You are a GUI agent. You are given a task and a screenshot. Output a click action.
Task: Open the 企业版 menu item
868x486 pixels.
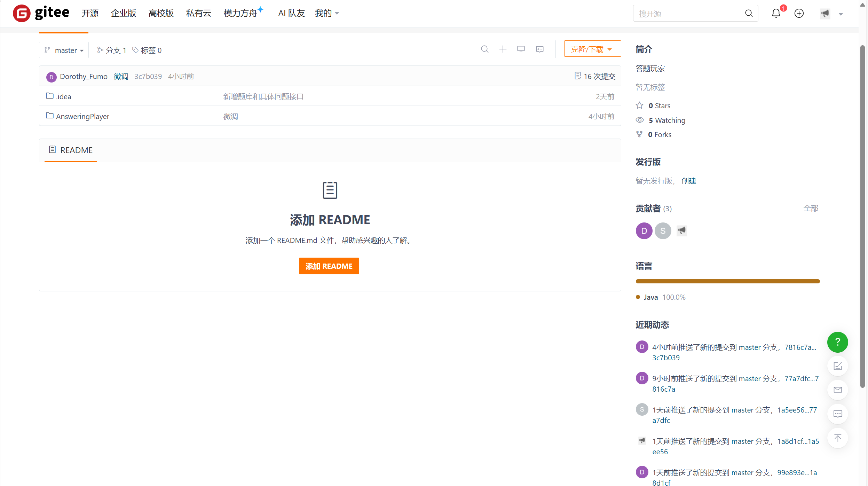pyautogui.click(x=123, y=14)
